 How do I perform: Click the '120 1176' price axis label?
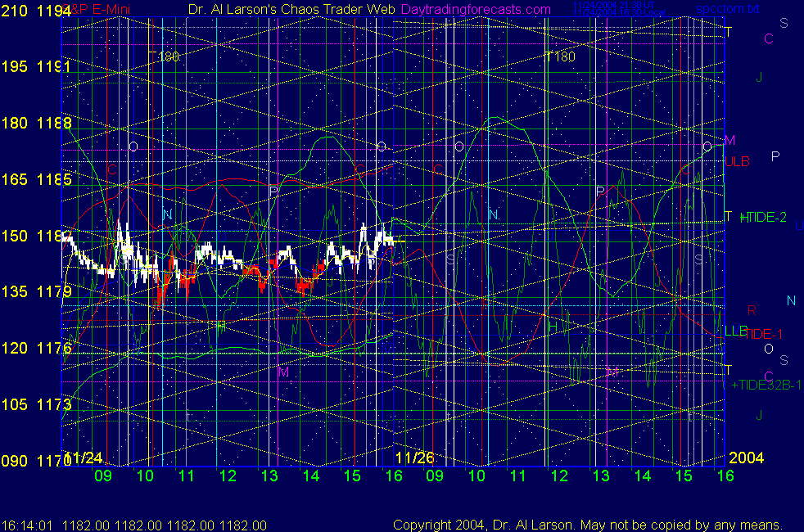click(36, 348)
